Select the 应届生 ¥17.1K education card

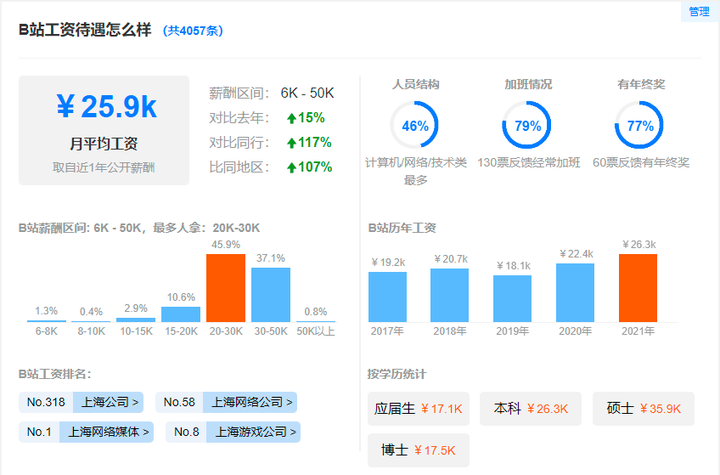(x=418, y=409)
